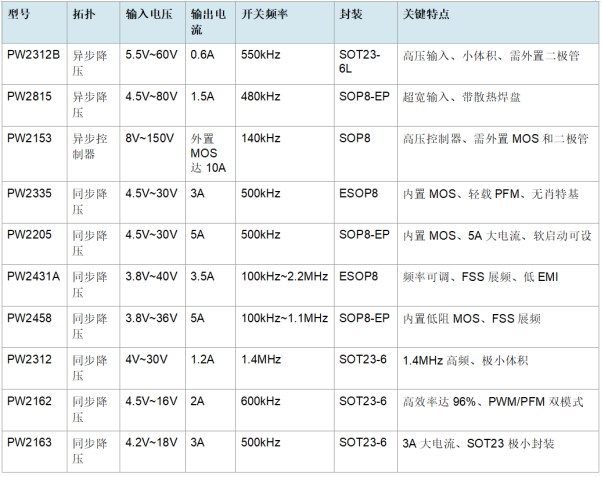
Task: Select the 封装 column header
Action: point(366,22)
